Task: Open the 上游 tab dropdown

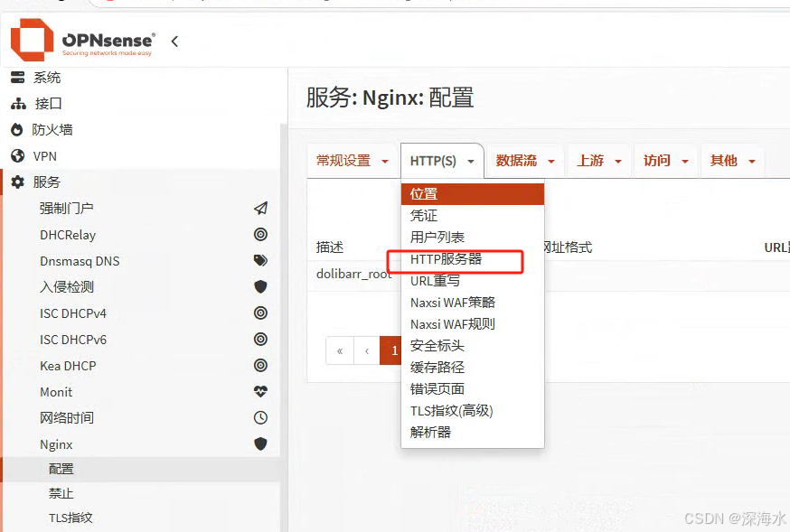Action: (598, 161)
